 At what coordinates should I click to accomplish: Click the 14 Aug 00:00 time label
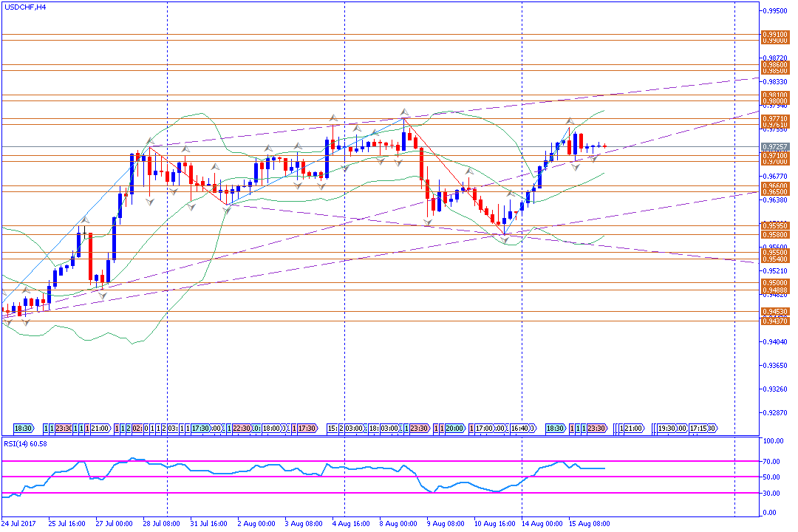[542, 524]
